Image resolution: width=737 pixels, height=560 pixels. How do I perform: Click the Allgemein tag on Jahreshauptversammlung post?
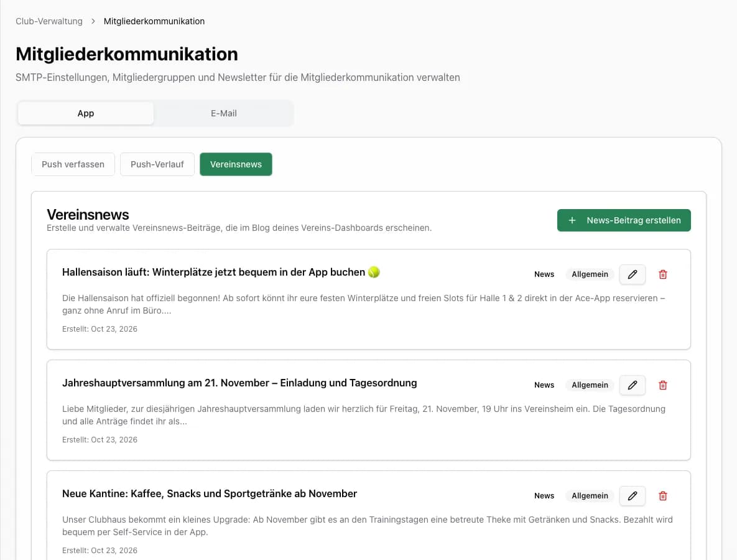tap(590, 385)
